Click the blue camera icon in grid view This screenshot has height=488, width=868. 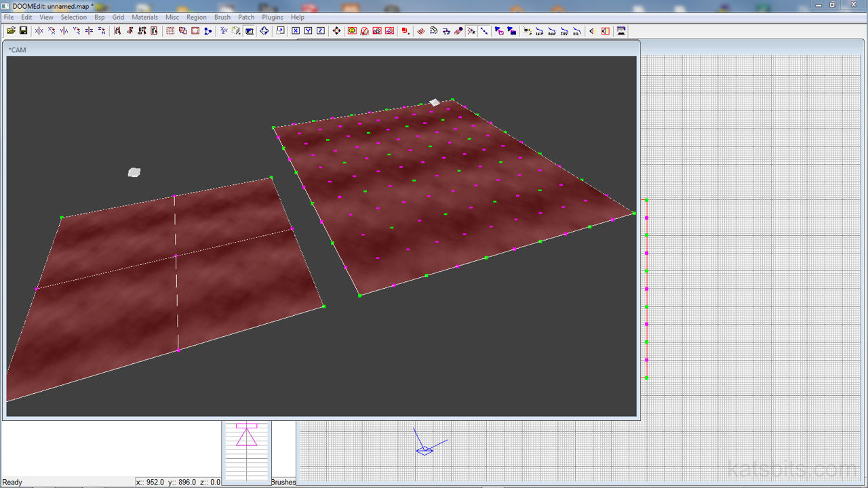[x=425, y=450]
